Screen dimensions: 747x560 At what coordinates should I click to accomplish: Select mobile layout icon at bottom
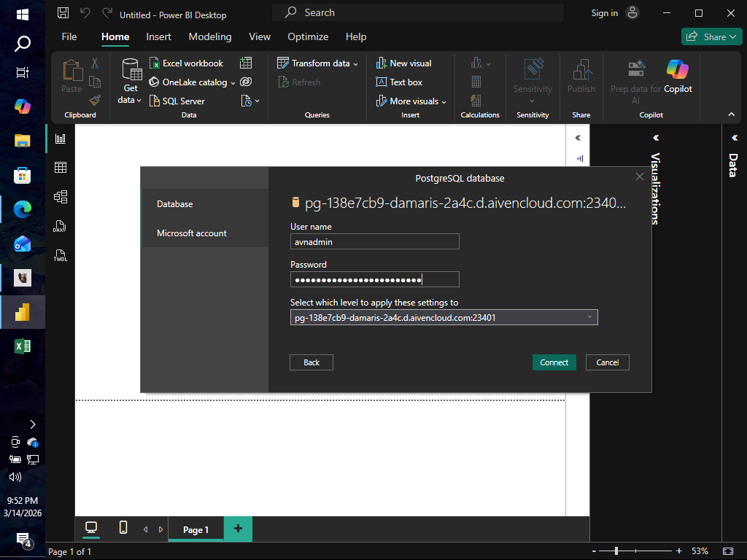pos(123,528)
